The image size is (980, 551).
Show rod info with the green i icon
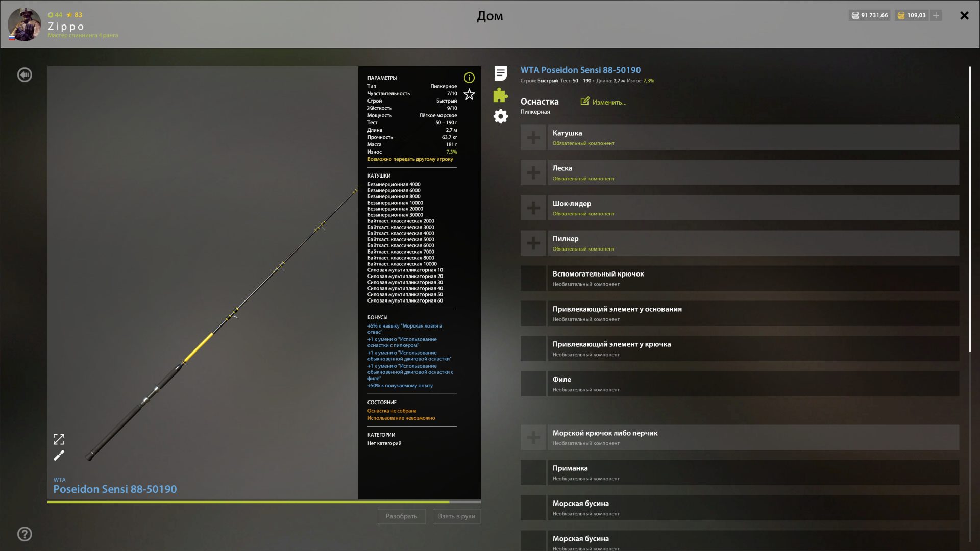pyautogui.click(x=469, y=78)
